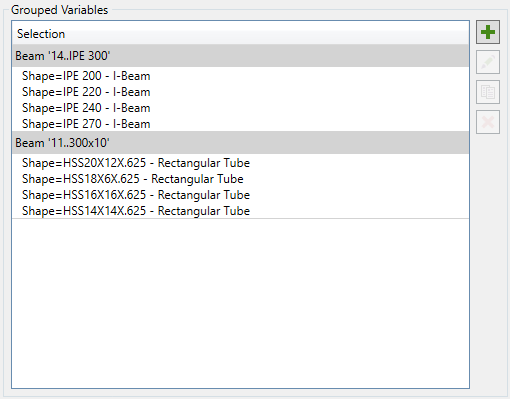
Task: Select row Shape=HSS18X6X.625 - Rectangular Tube
Action: tap(240, 179)
